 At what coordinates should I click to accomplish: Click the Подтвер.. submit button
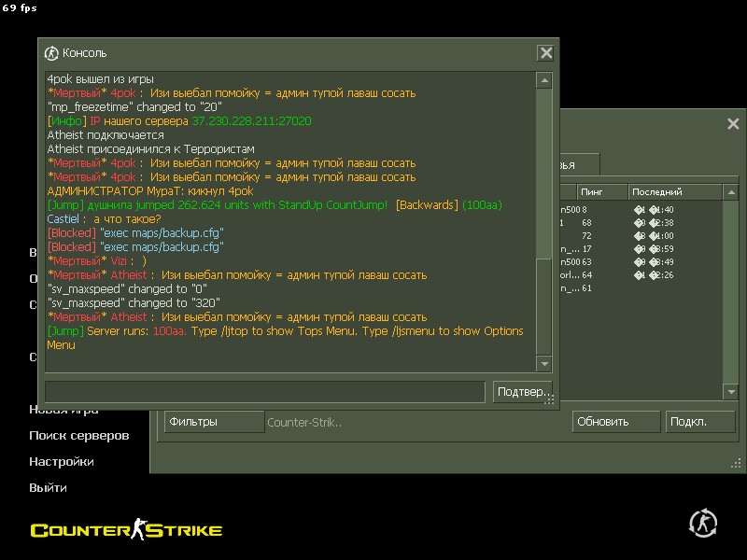pos(522,392)
